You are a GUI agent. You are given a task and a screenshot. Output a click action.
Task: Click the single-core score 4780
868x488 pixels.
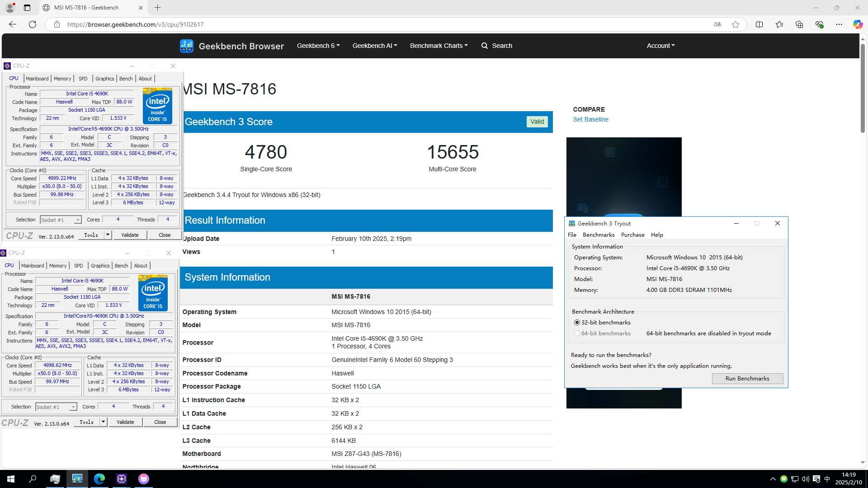[266, 152]
